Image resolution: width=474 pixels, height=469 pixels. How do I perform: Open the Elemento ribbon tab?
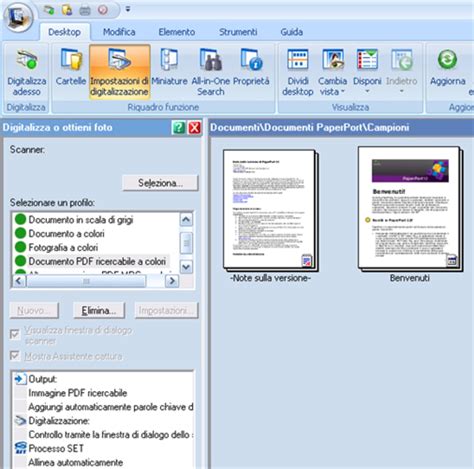pyautogui.click(x=177, y=32)
